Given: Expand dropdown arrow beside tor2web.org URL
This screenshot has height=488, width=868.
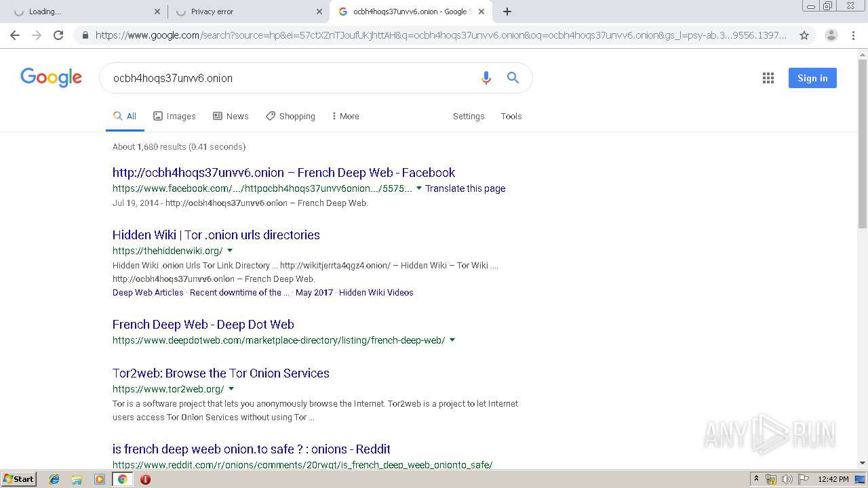Looking at the screenshot, I should coord(231,389).
